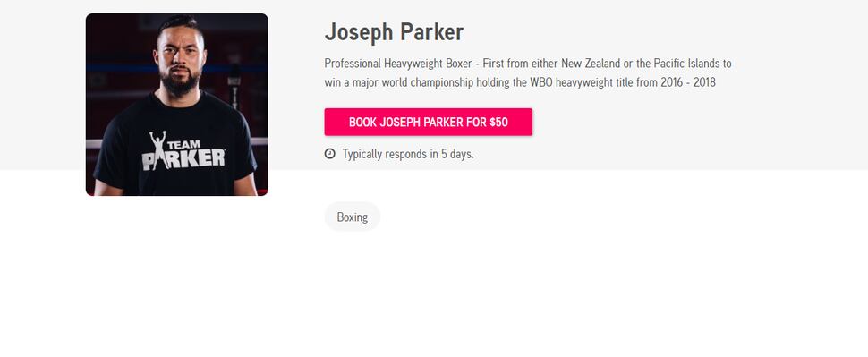This screenshot has height=357, width=868.
Task: Click the word 'TEAM' on the shirt
Action: (183, 144)
